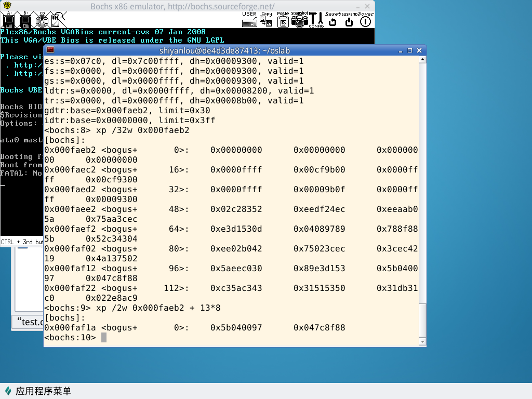
Task: Click the floppy B: drive icon
Action: (x=25, y=20)
